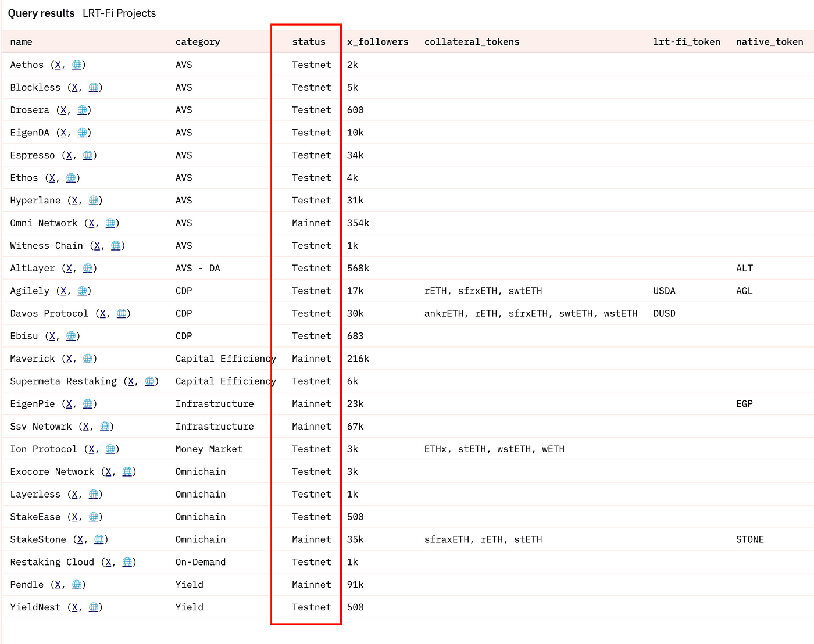Open the X link for AltLayer
Image resolution: width=814 pixels, height=644 pixels.
pyautogui.click(x=69, y=268)
